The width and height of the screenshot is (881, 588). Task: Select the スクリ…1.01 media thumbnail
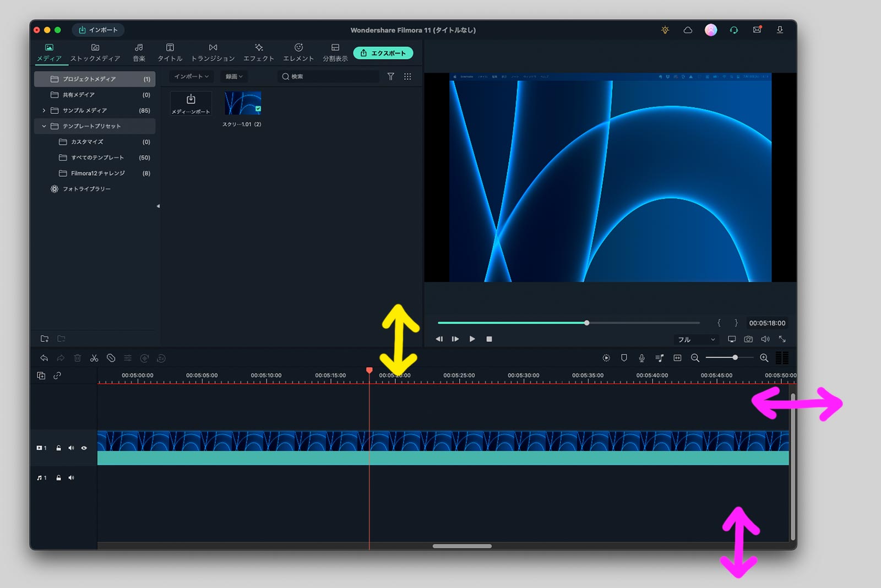point(243,104)
